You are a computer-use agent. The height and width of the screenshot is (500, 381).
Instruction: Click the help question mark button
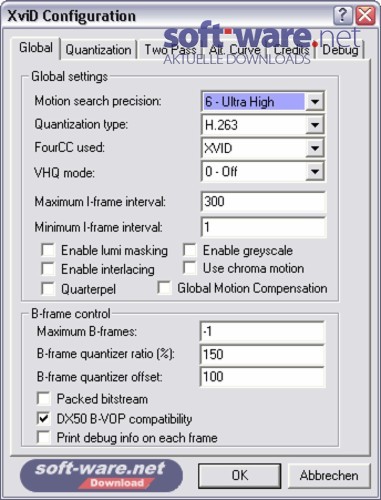(x=342, y=16)
